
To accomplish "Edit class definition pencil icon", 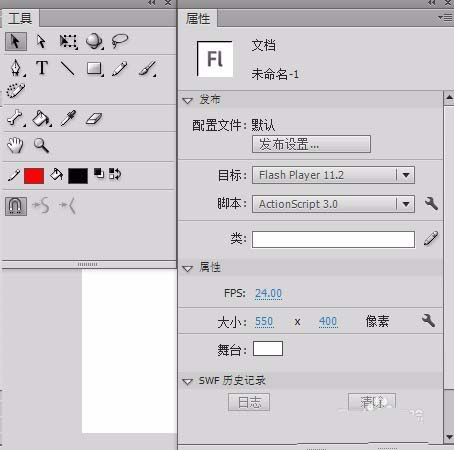I will [x=431, y=239].
